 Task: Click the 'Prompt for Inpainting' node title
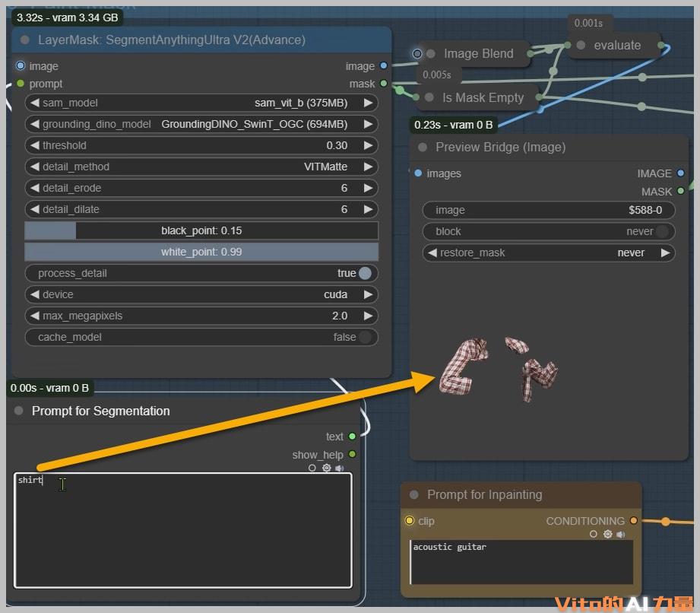[485, 494]
